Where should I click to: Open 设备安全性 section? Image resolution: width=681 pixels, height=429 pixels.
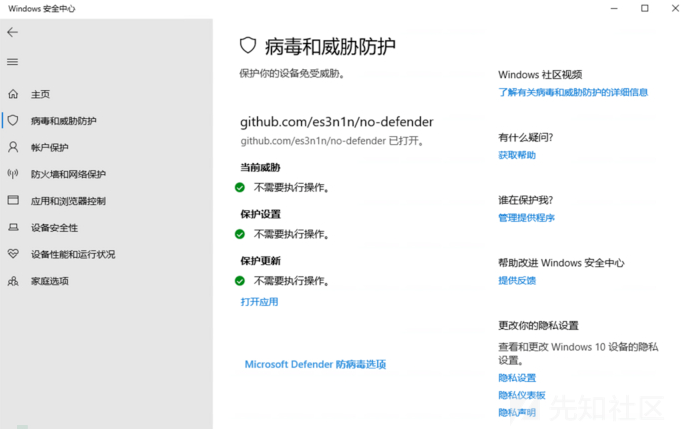click(54, 228)
